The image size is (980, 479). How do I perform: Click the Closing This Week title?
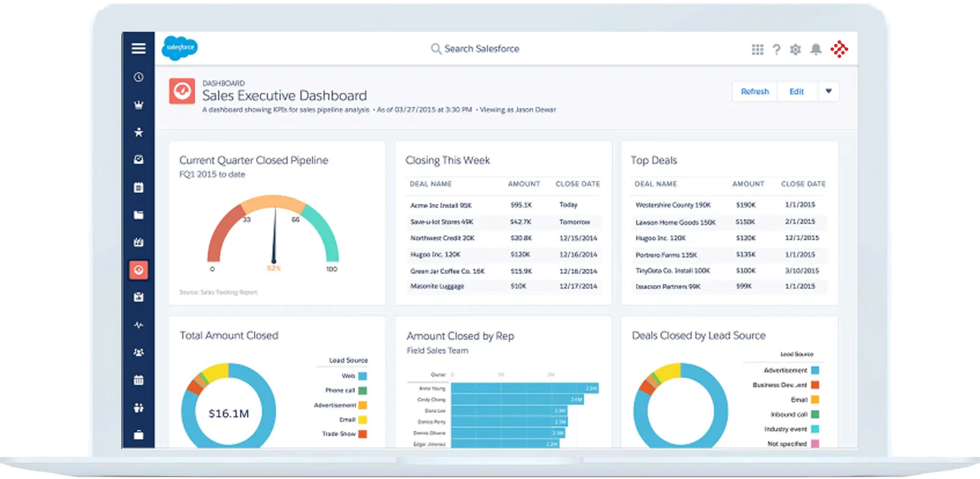coord(447,160)
